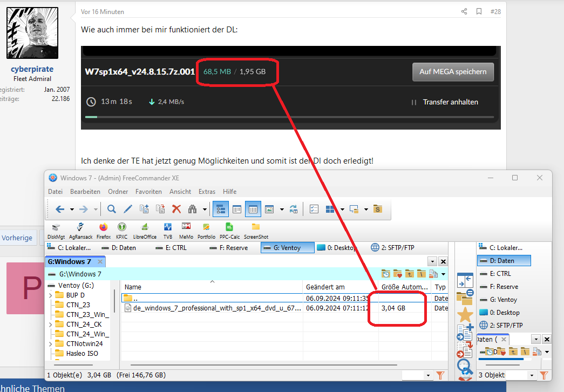
Task: Click the split window layout icon
Action: coord(330,209)
